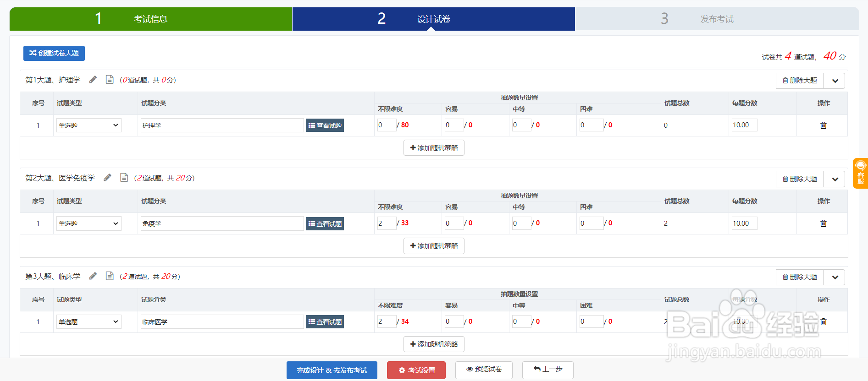Delete the 护理学 row with trash icon
Screen dimensions: 868x381
pos(824,125)
